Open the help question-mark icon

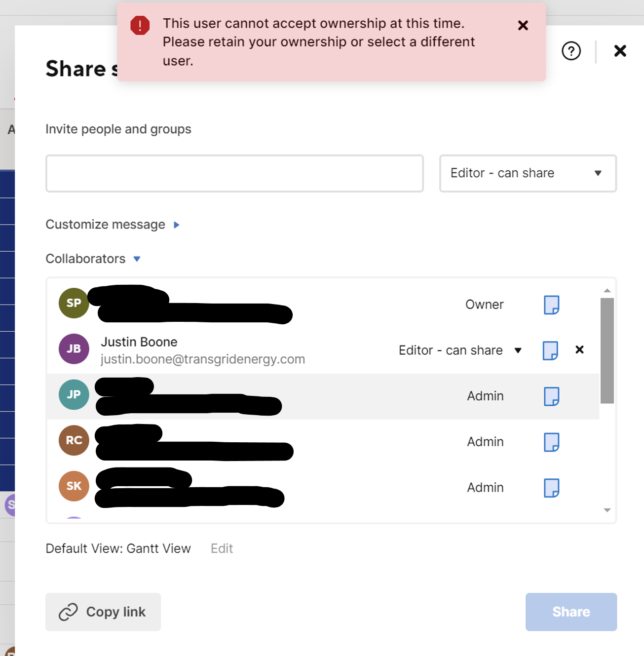coord(571,51)
